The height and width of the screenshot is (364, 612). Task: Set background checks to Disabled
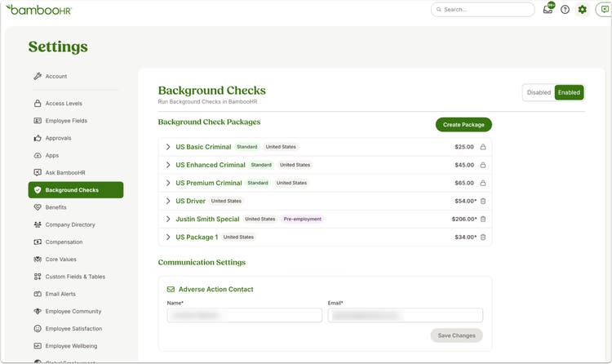coord(539,92)
